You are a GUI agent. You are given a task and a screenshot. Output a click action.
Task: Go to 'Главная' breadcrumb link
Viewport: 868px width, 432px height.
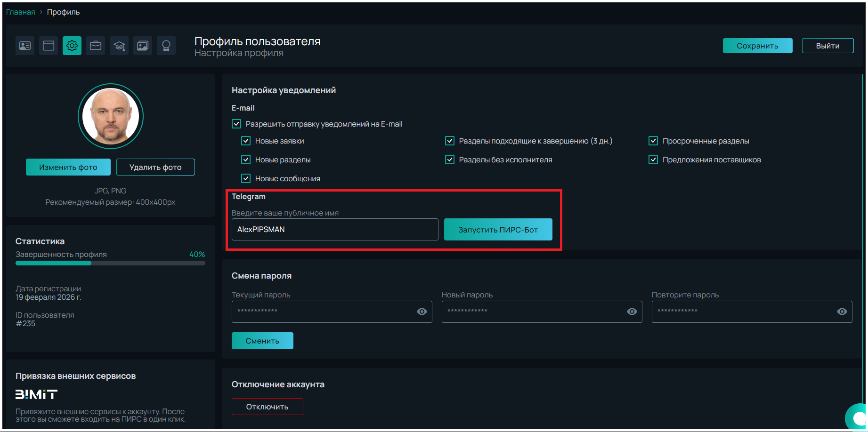click(x=20, y=12)
